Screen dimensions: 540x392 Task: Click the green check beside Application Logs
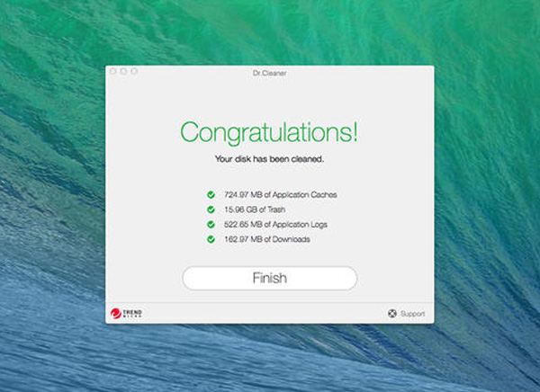[x=211, y=225]
